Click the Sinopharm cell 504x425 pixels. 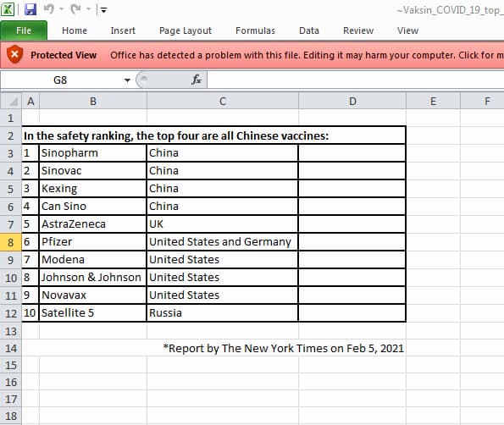[93, 153]
